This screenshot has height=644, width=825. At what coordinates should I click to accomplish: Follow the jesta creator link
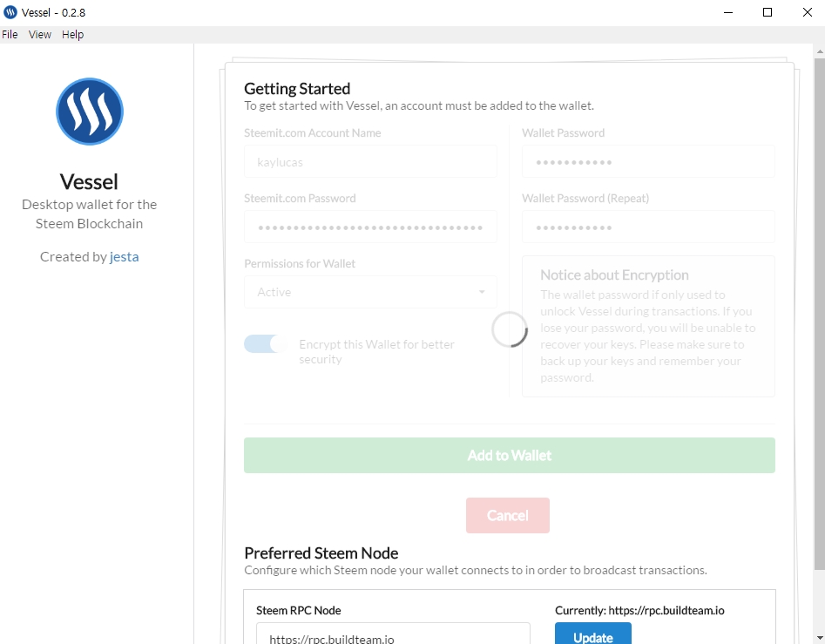[x=125, y=257]
